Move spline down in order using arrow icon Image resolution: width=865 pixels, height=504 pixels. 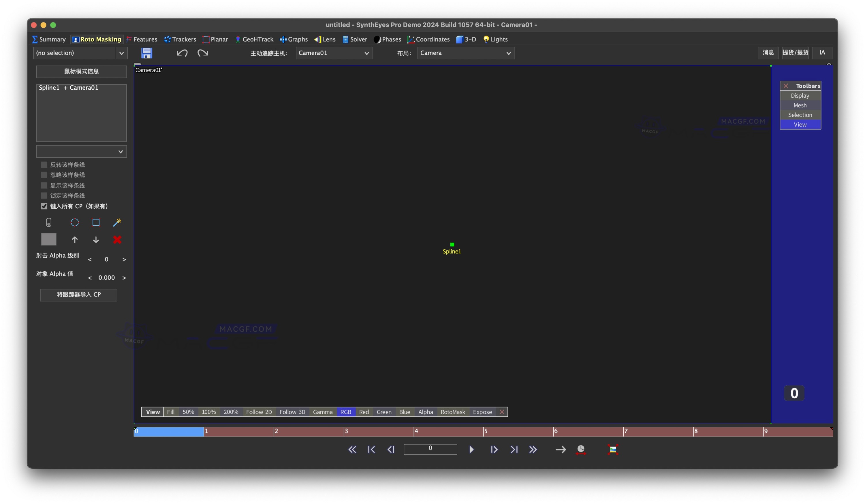click(x=96, y=239)
